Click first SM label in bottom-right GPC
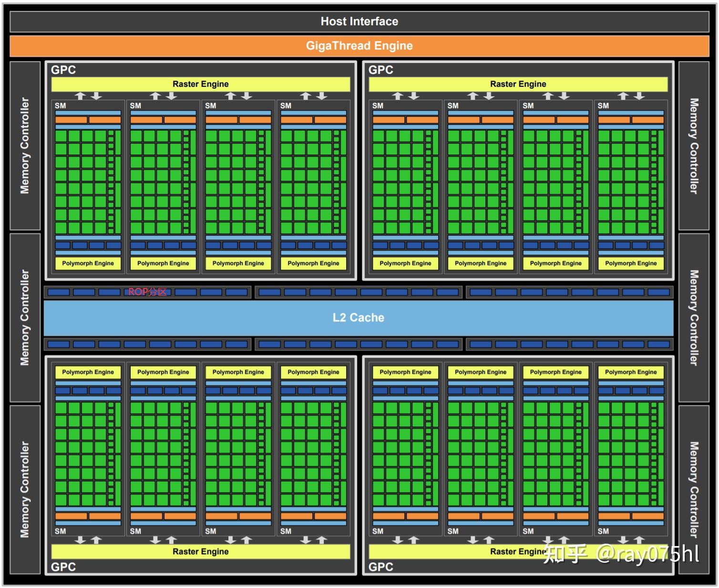Viewport: 719px width, 588px height. (378, 531)
